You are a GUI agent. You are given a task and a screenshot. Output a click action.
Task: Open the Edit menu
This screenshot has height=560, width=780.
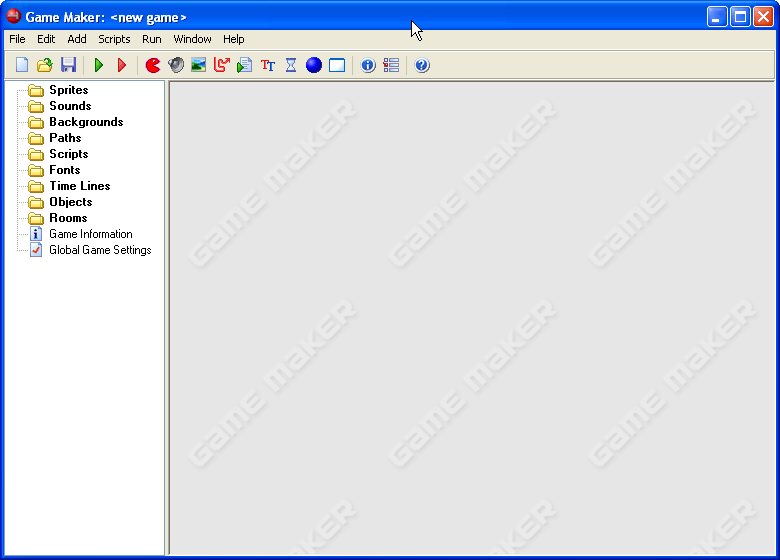click(46, 39)
